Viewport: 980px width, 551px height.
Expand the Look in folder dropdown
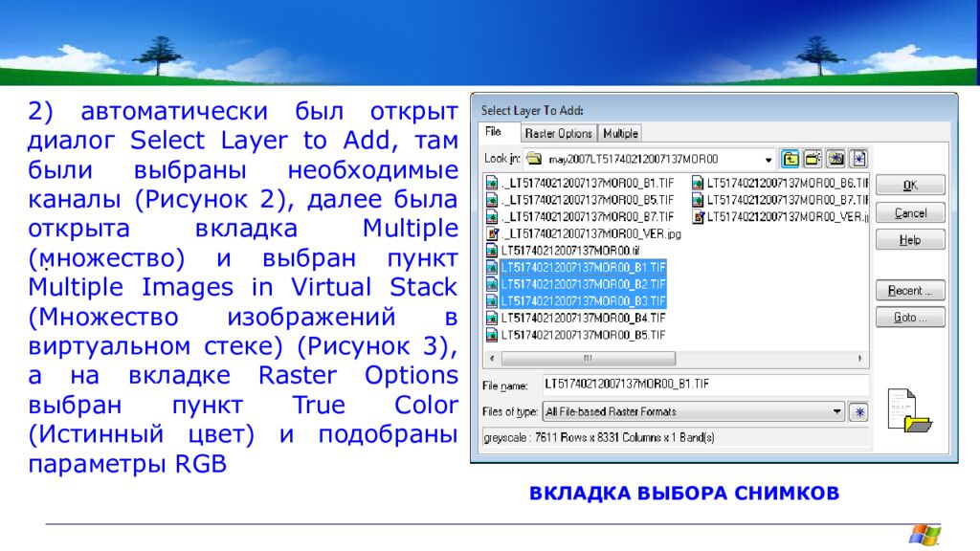pos(769,159)
